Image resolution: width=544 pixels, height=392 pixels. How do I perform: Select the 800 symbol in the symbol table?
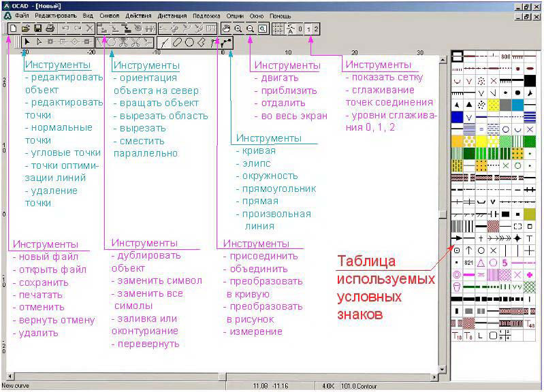[x=505, y=56]
